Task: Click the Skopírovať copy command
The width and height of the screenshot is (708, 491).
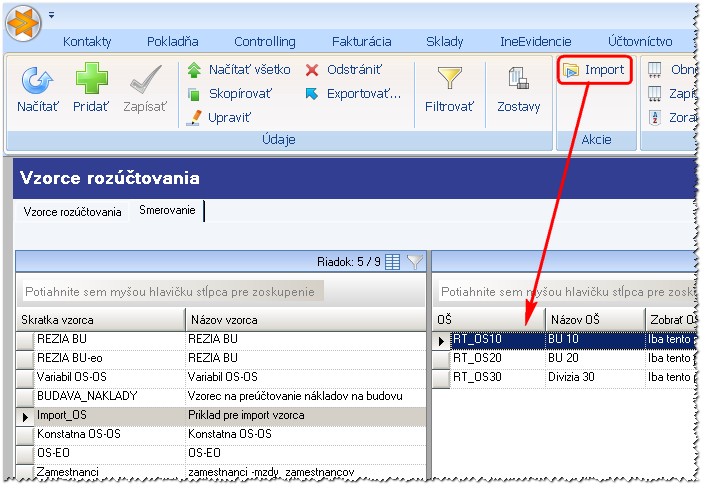Action: click(230, 94)
